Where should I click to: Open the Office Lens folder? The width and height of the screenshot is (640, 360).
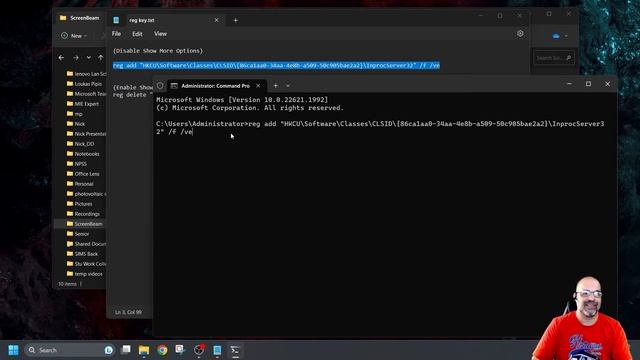click(x=83, y=174)
